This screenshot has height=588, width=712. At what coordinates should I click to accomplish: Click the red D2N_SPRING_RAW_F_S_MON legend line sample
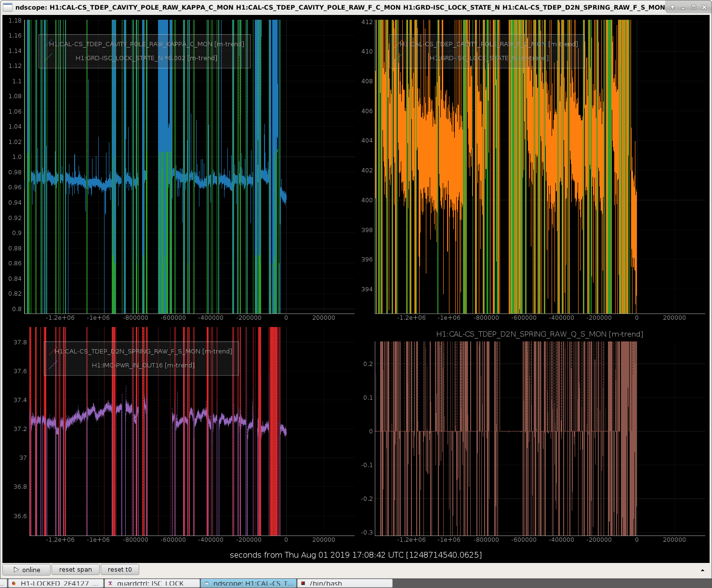pos(53,351)
